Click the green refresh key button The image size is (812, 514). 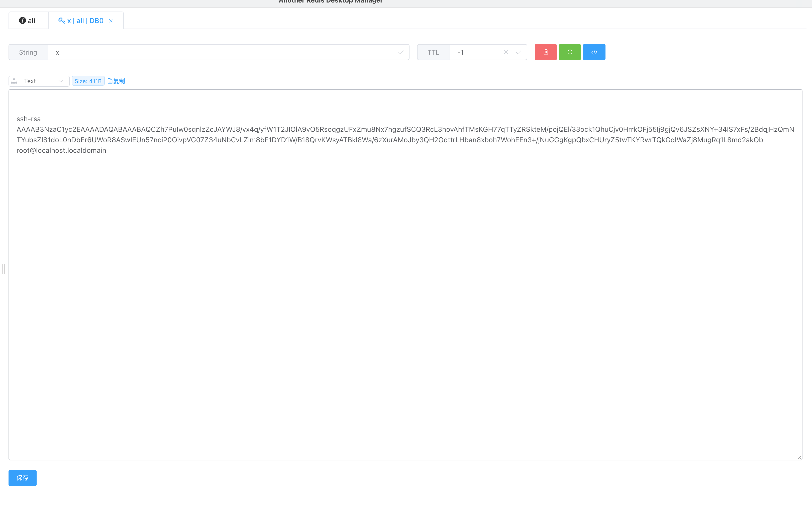[570, 52]
